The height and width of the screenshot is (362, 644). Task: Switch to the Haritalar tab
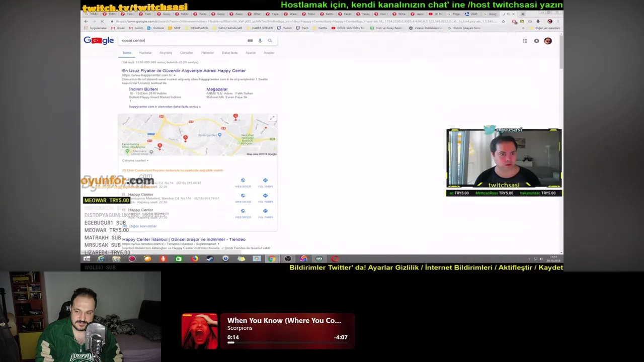145,53
